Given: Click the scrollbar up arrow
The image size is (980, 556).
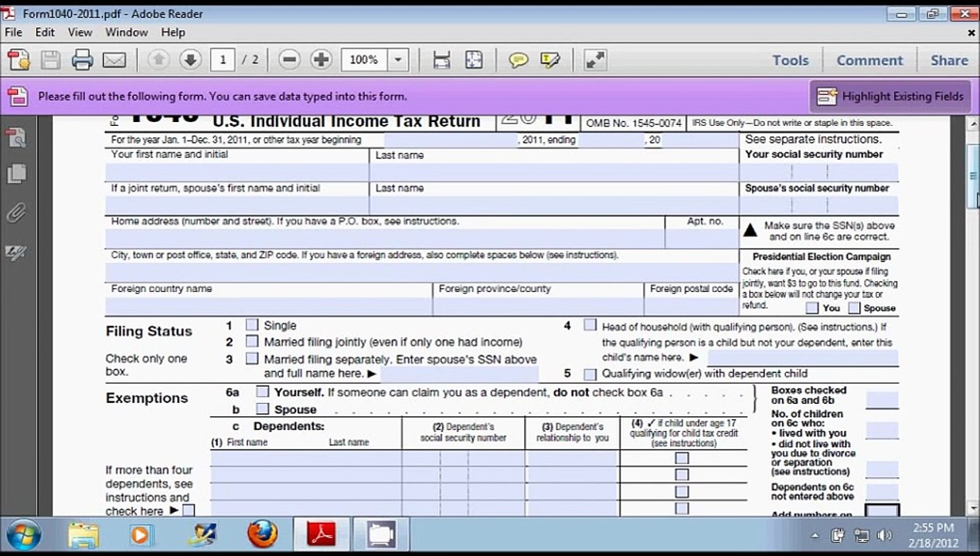Looking at the screenshot, I should tap(973, 123).
